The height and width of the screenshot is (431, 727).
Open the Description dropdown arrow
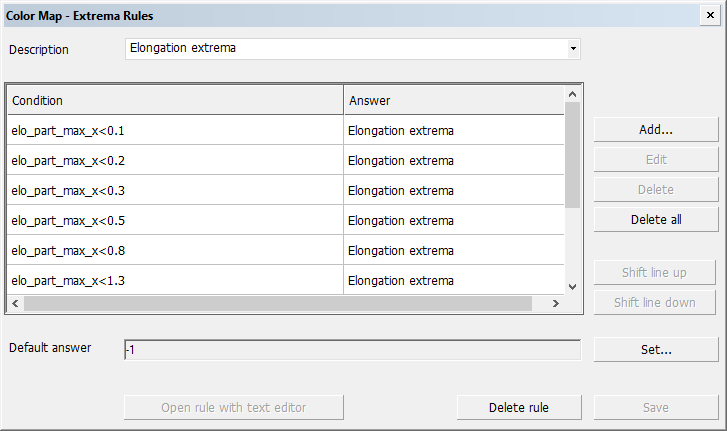(573, 48)
